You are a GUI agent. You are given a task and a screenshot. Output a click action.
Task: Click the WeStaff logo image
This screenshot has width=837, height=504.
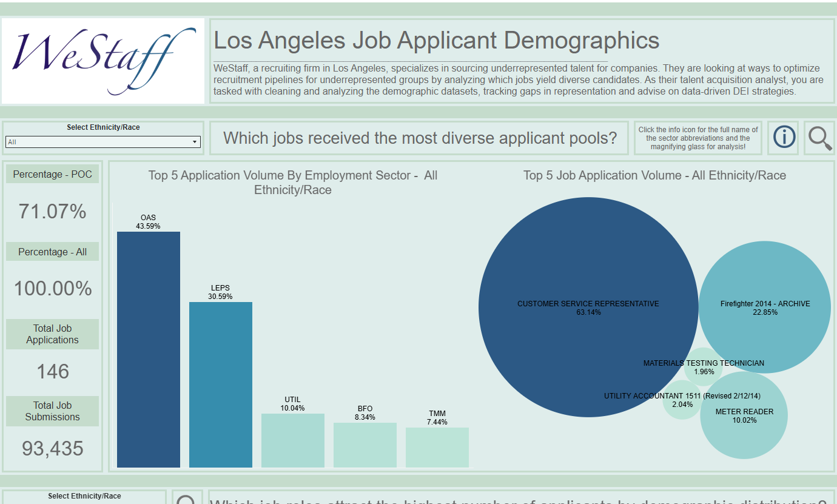[x=104, y=61]
